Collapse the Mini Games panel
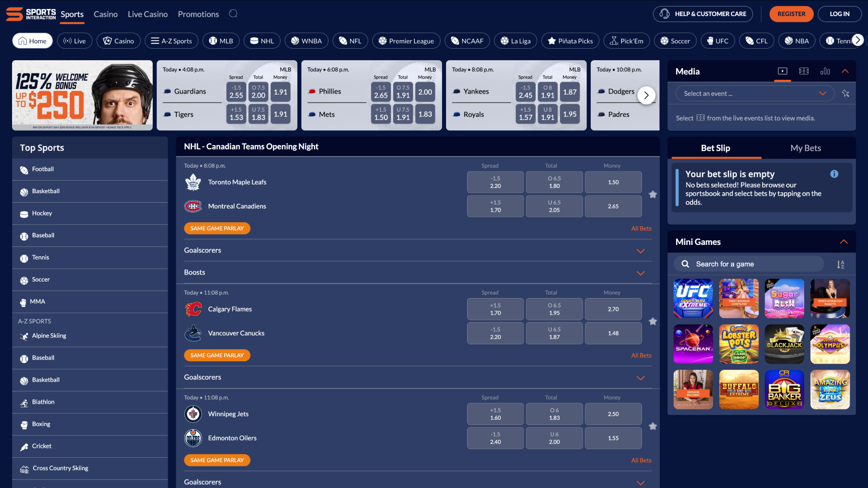 (843, 242)
